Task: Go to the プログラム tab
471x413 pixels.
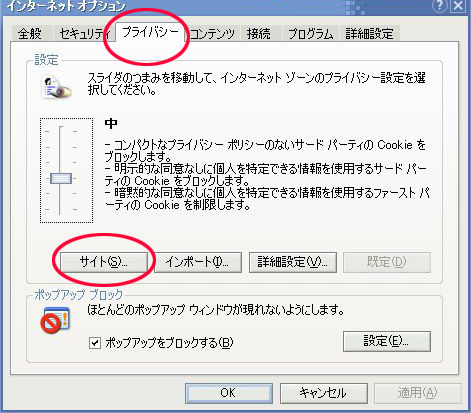Action: click(x=311, y=34)
